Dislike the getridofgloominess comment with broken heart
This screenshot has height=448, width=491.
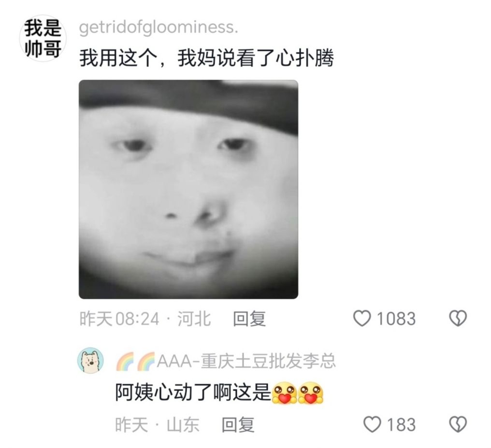click(458, 319)
